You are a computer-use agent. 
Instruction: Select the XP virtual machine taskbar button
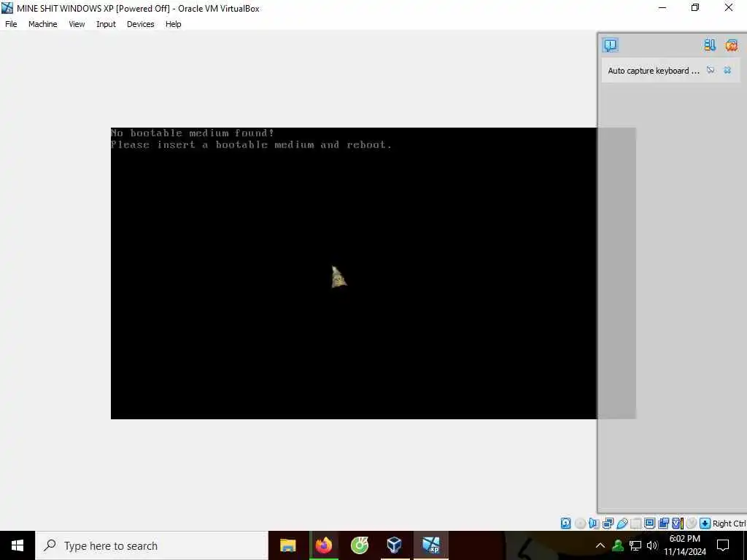430,545
